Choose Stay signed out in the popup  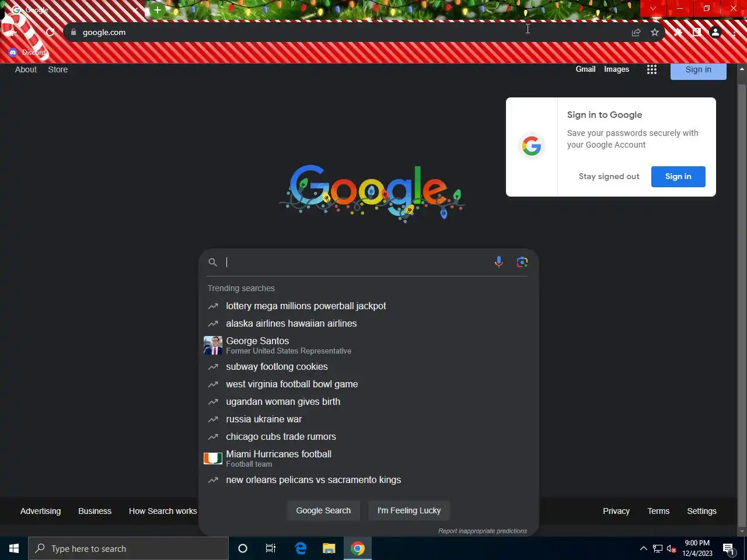[609, 176]
